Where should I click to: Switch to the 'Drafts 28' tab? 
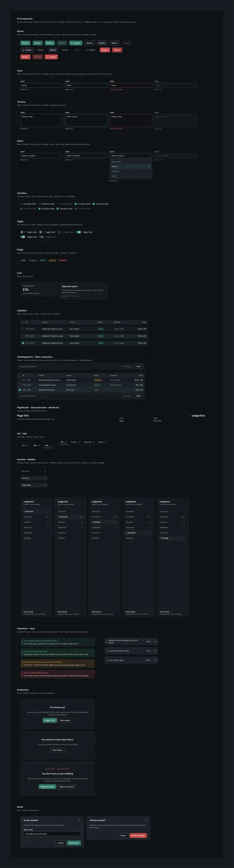click(x=102, y=442)
